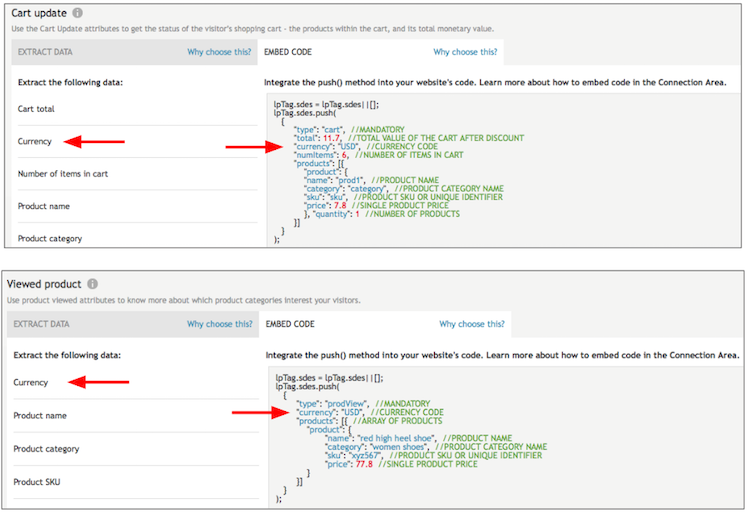This screenshot has height=512, width=750.
Task: Click lpTag.sdes.push( line in Cart update code
Action: coord(305,113)
